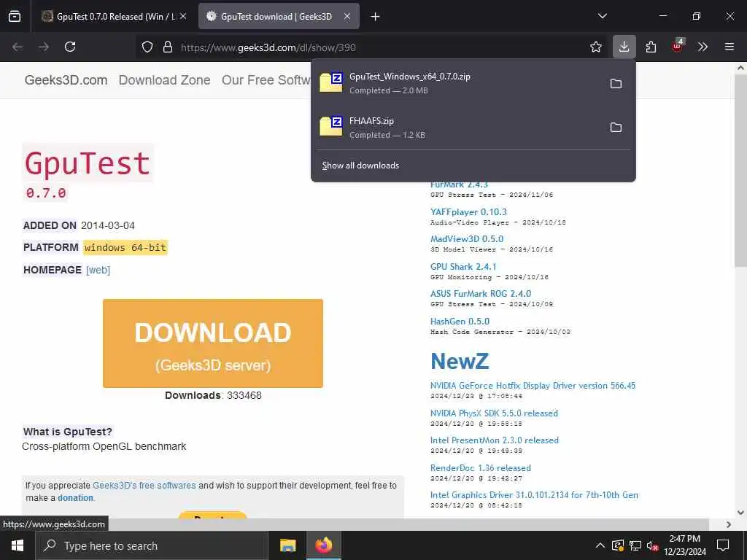Open YAFFplayer 0.10.3 link
Image resolution: width=747 pixels, height=560 pixels.
pyautogui.click(x=468, y=212)
